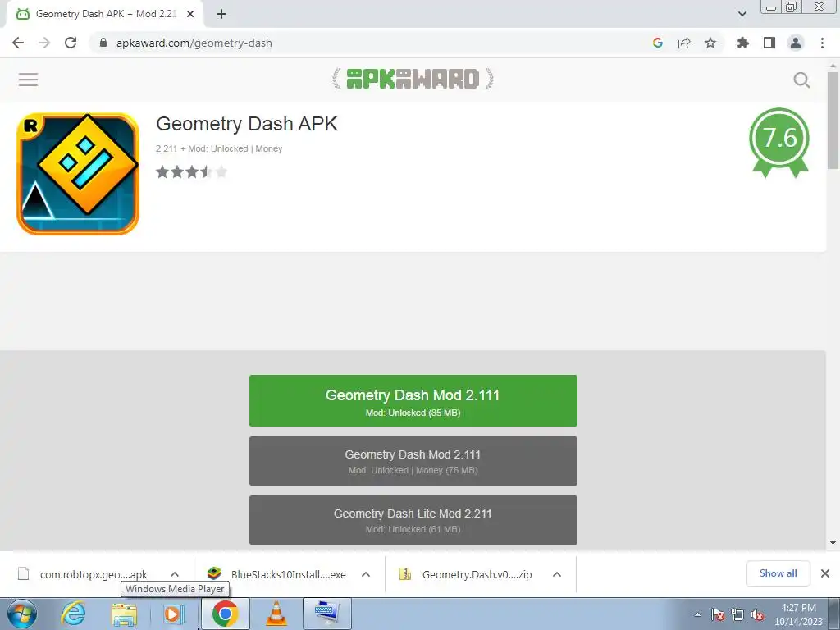Show hidden system tray icons
This screenshot has width=840, height=630.
pos(697,614)
